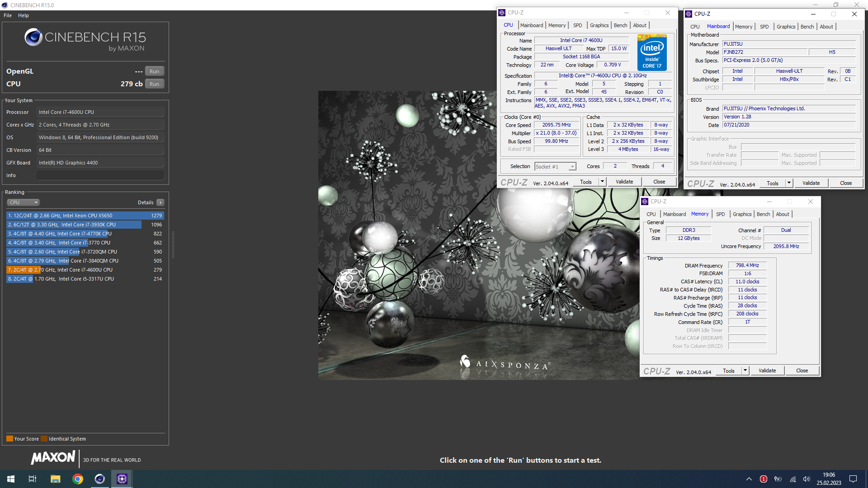This screenshot has height=488, width=868.
Task: Open the Cinebench Help menu
Action: click(24, 15)
